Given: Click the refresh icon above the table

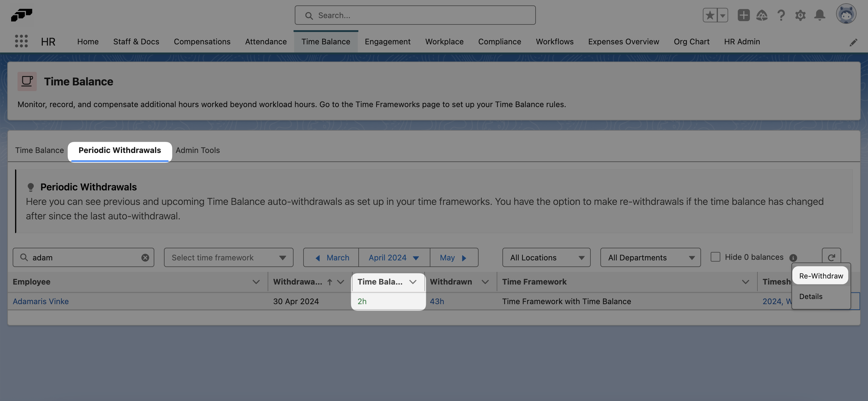Looking at the screenshot, I should 832,257.
